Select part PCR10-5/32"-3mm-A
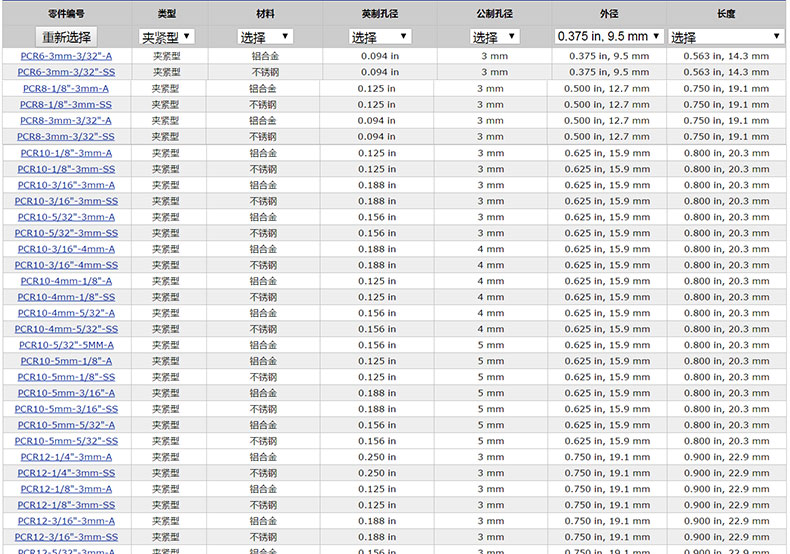The width and height of the screenshot is (790, 554). point(66,217)
